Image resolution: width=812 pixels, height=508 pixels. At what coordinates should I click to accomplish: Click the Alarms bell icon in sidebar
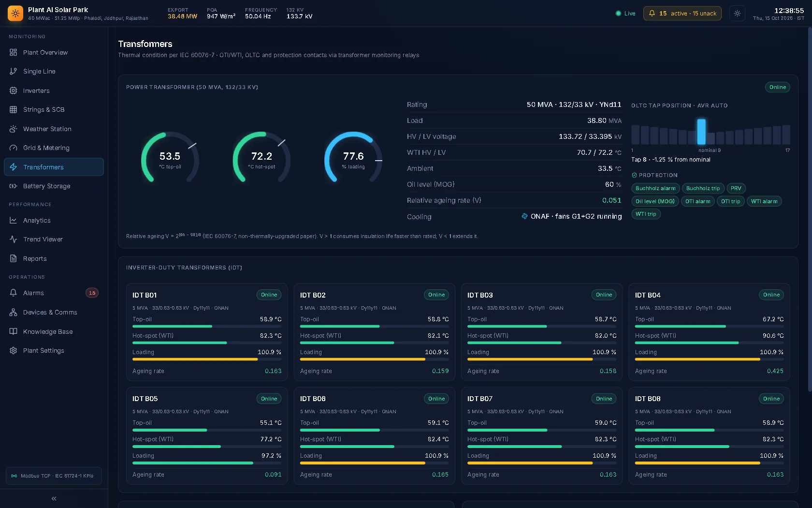[x=13, y=293]
